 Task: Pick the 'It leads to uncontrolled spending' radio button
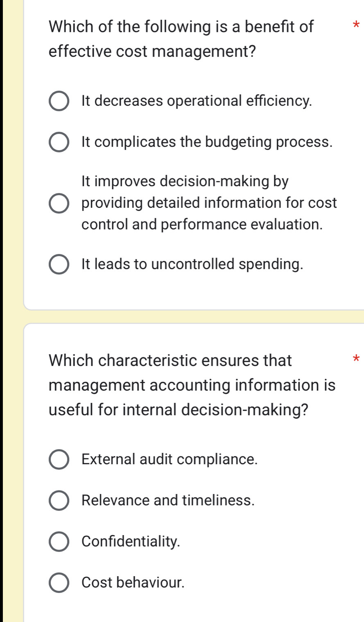point(59,265)
